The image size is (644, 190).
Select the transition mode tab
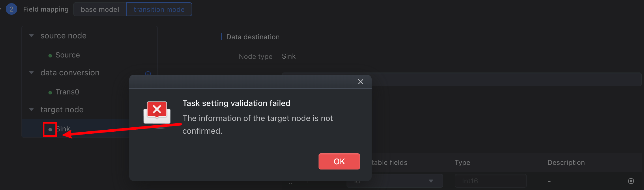click(x=159, y=9)
